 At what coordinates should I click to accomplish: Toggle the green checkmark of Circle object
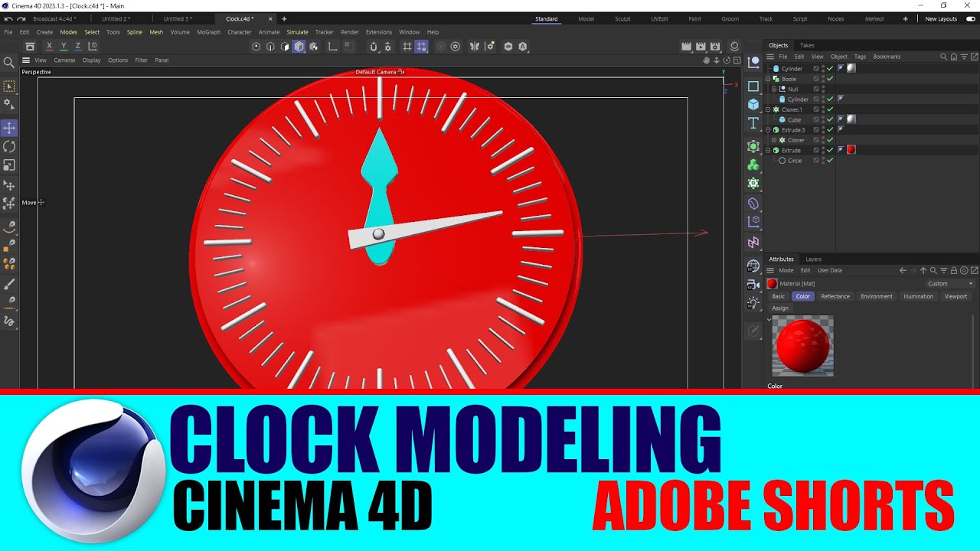click(x=830, y=161)
